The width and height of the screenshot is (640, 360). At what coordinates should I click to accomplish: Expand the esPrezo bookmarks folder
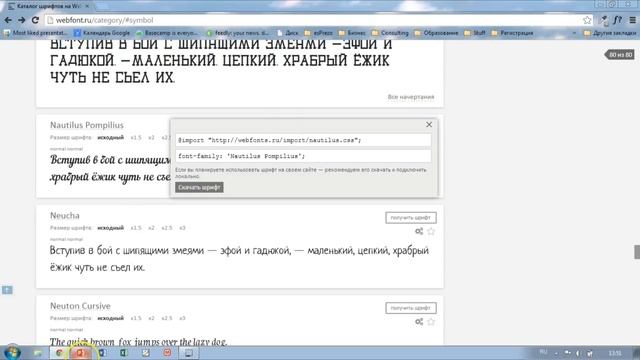tap(318, 33)
